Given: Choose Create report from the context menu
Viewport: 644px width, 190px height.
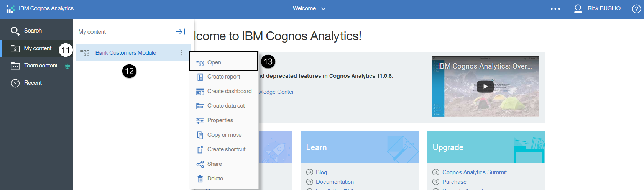Looking at the screenshot, I should [223, 77].
